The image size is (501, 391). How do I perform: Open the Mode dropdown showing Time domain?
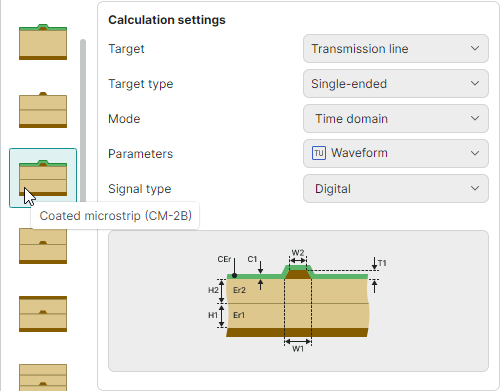[396, 119]
